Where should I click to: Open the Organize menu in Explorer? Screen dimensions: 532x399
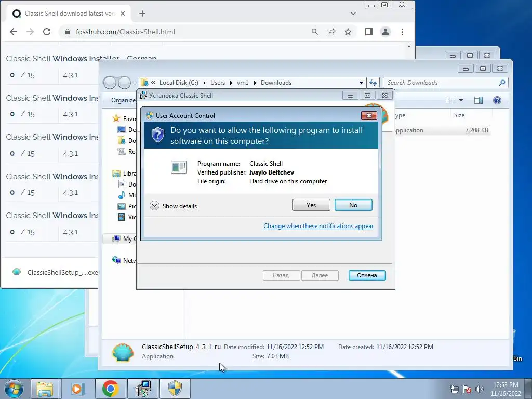coord(123,100)
